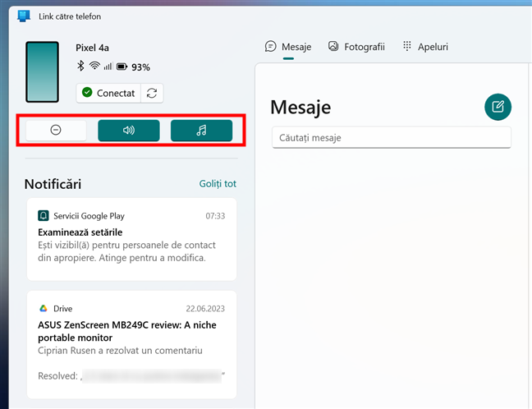Toggle the audio player music button

pos(201,131)
